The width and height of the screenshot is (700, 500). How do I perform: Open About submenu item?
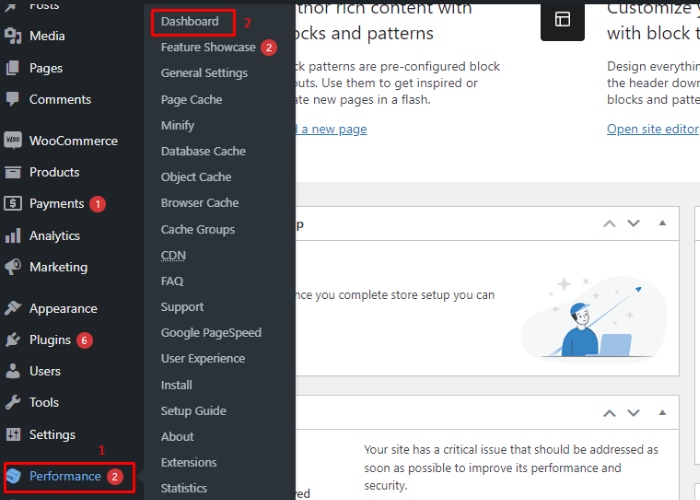point(177,437)
